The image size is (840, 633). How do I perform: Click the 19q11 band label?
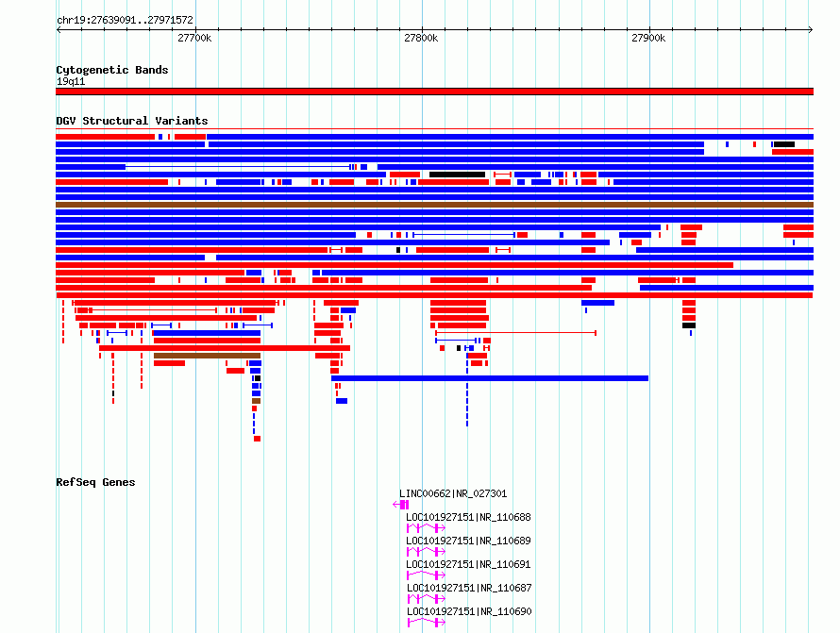click(x=71, y=81)
